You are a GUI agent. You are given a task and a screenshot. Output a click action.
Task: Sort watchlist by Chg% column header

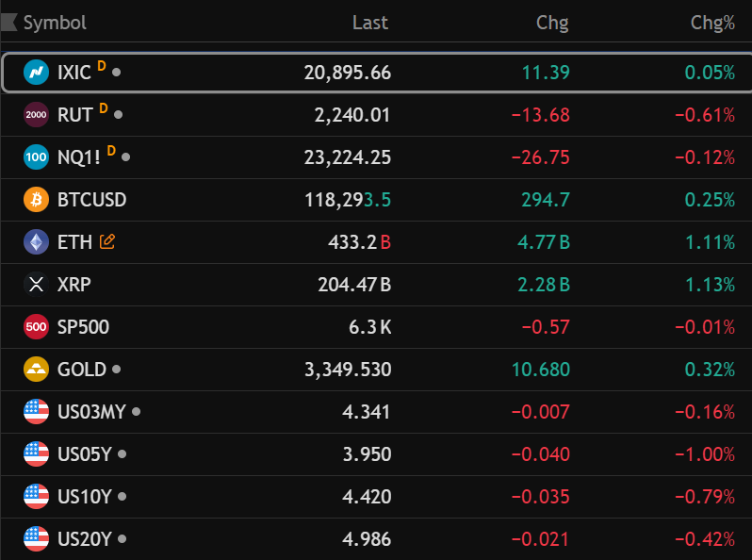pyautogui.click(x=712, y=23)
